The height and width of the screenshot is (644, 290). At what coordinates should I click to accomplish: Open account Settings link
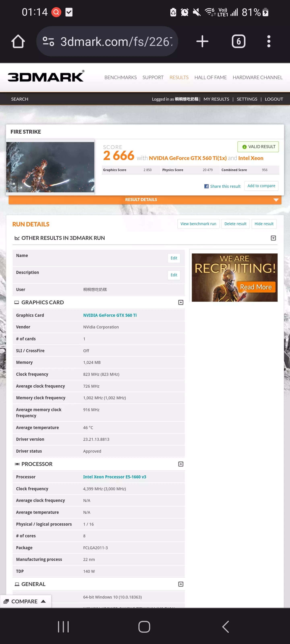pyautogui.click(x=247, y=99)
